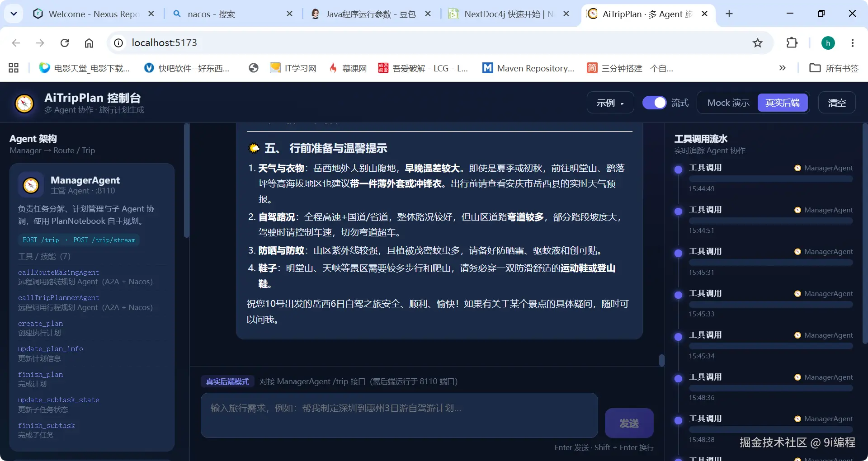868x461 pixels.
Task: Go forward in browser history
Action: (40, 43)
